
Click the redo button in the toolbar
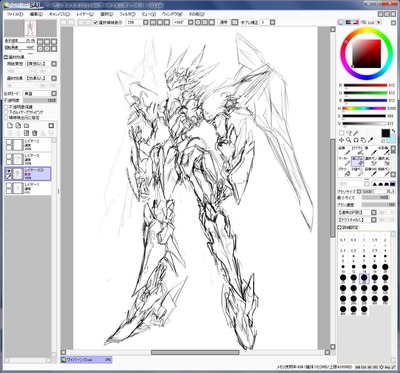tap(71, 22)
